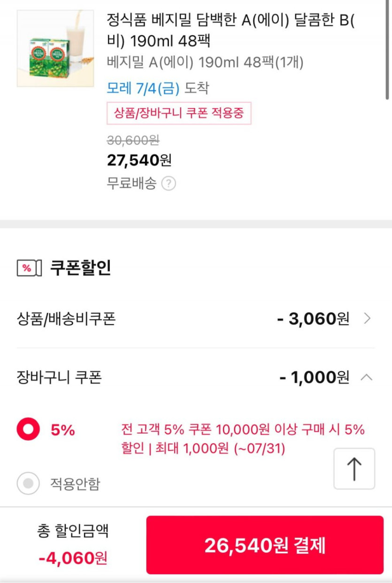Viewport: 392px width, 583px height.
Task: Click the -3,060원 product coupon discount amount
Action: (313, 319)
